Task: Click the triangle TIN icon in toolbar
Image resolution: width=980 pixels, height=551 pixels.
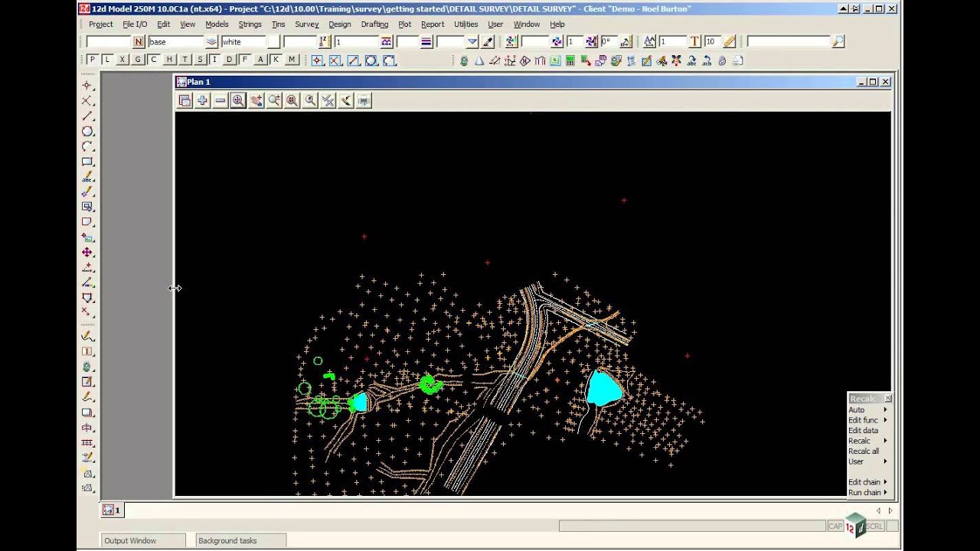Action: tap(479, 61)
